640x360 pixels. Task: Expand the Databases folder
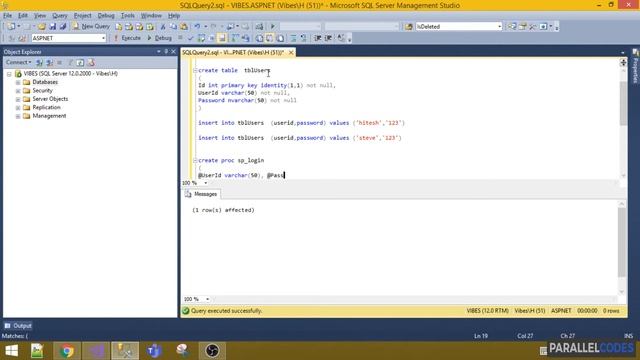tap(18, 82)
